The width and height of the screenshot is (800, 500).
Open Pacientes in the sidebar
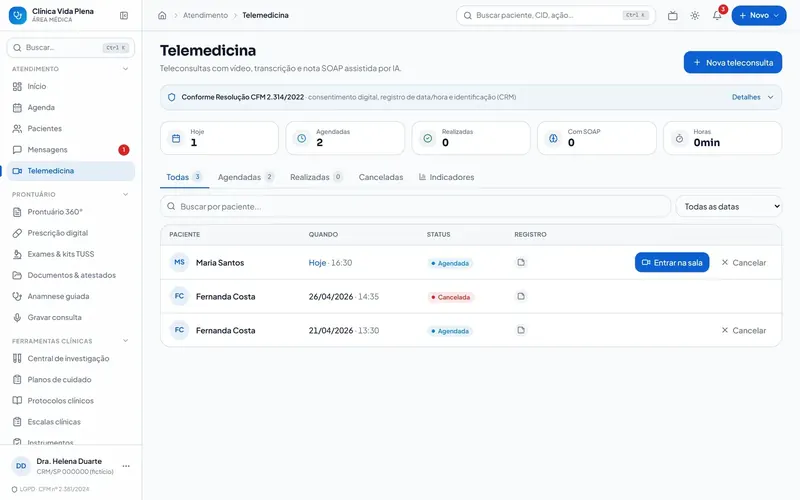pos(70,129)
